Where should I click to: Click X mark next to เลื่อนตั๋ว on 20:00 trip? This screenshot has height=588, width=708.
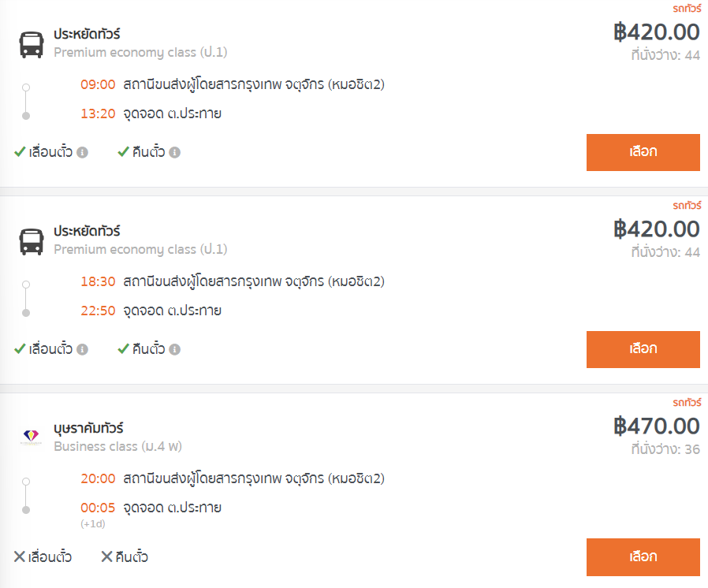coord(19,556)
